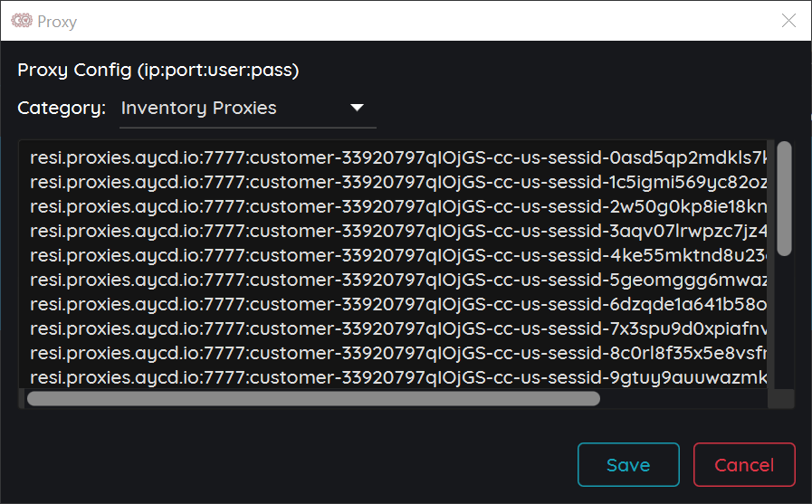Click the Proxy app icon in title bar
This screenshot has width=812, height=504.
tap(22, 21)
